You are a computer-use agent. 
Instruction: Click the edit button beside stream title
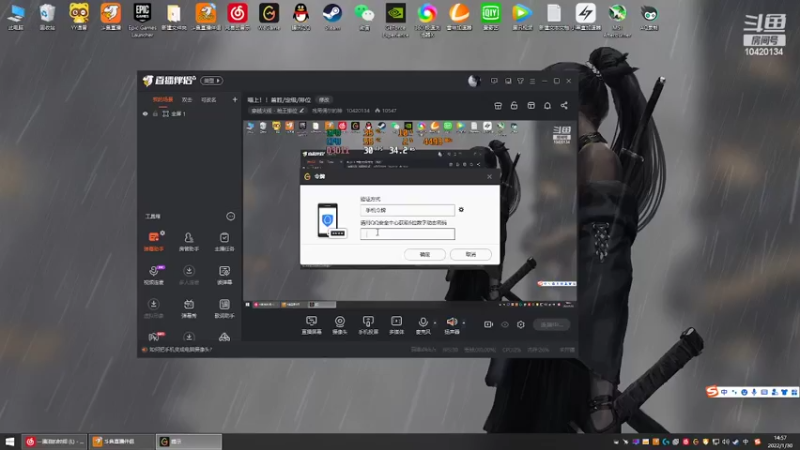[x=324, y=100]
